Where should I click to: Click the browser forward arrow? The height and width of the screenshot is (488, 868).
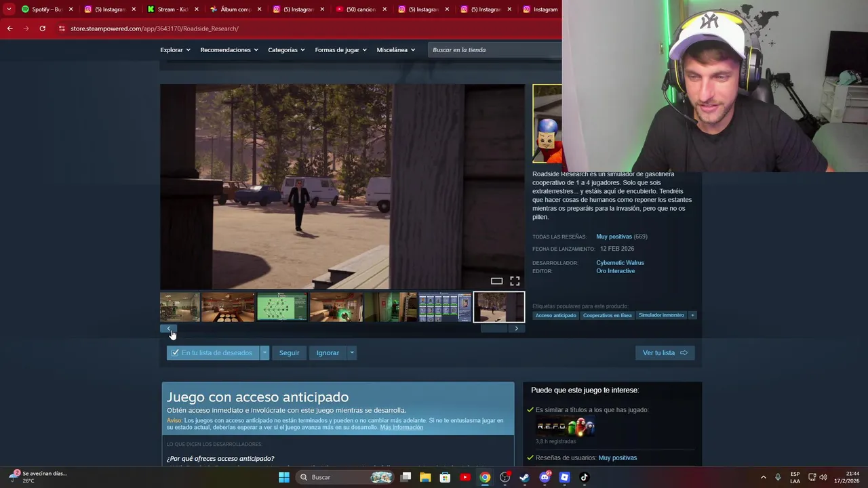(26, 28)
